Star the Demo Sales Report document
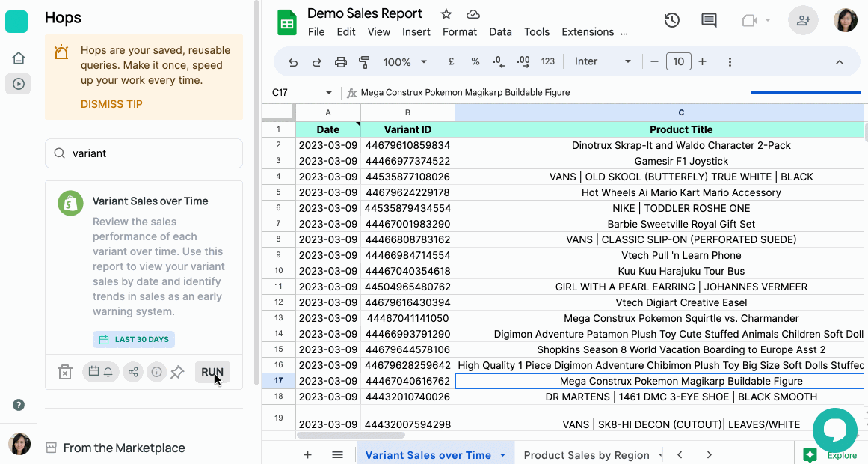 pyautogui.click(x=446, y=14)
